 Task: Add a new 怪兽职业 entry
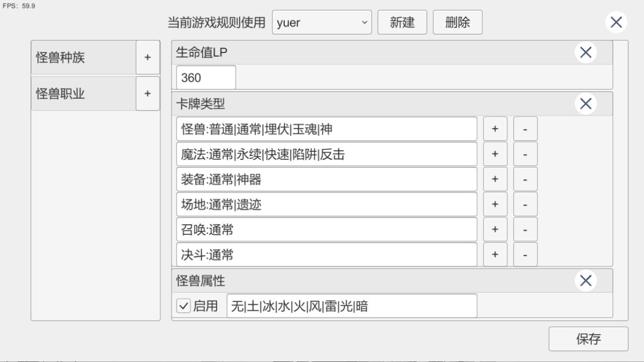point(147,94)
